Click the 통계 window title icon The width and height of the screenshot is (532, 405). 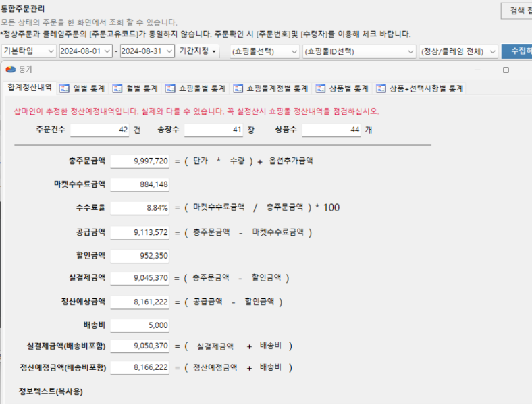tap(10, 70)
